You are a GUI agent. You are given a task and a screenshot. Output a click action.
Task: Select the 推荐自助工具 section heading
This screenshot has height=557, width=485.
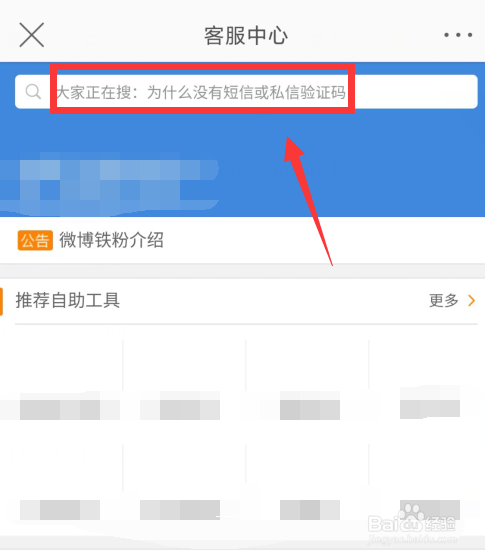coord(68,301)
